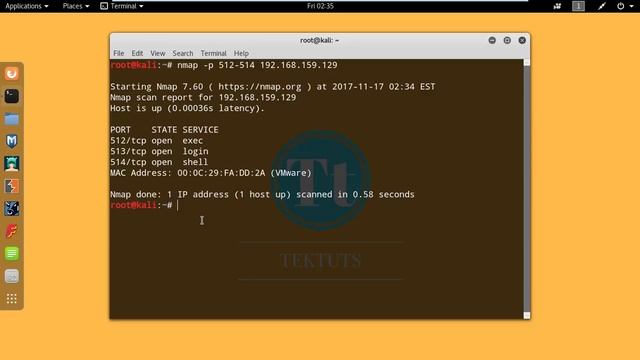
Task: Open the View menu
Action: pyautogui.click(x=158, y=53)
